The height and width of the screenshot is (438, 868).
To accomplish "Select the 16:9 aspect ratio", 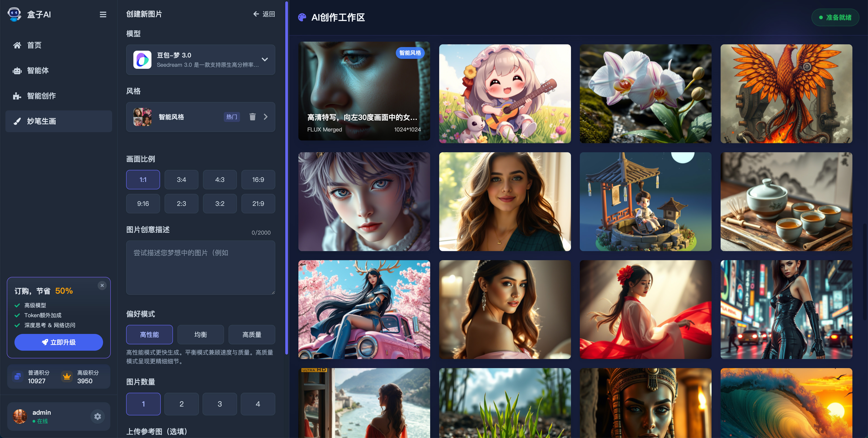I will [258, 180].
